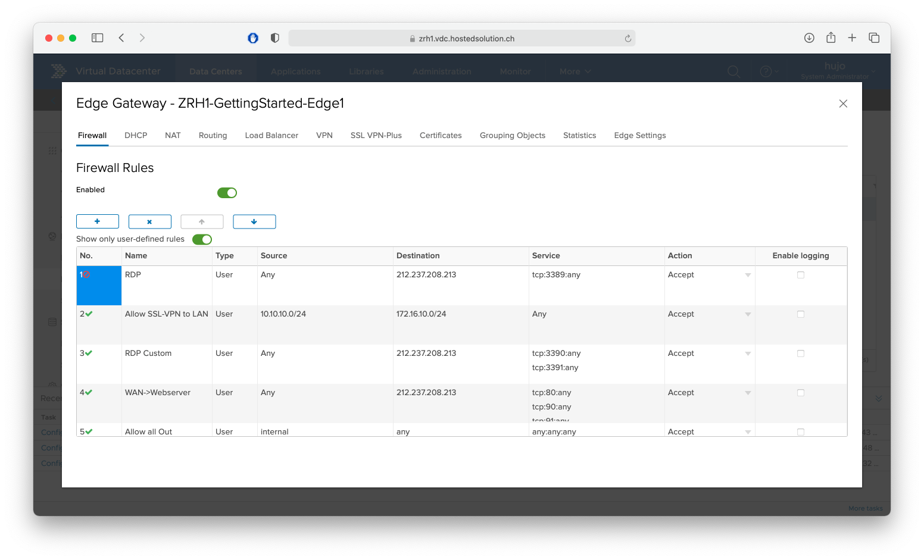Click the green checkmark on rule 3
924x560 pixels.
[x=89, y=353]
